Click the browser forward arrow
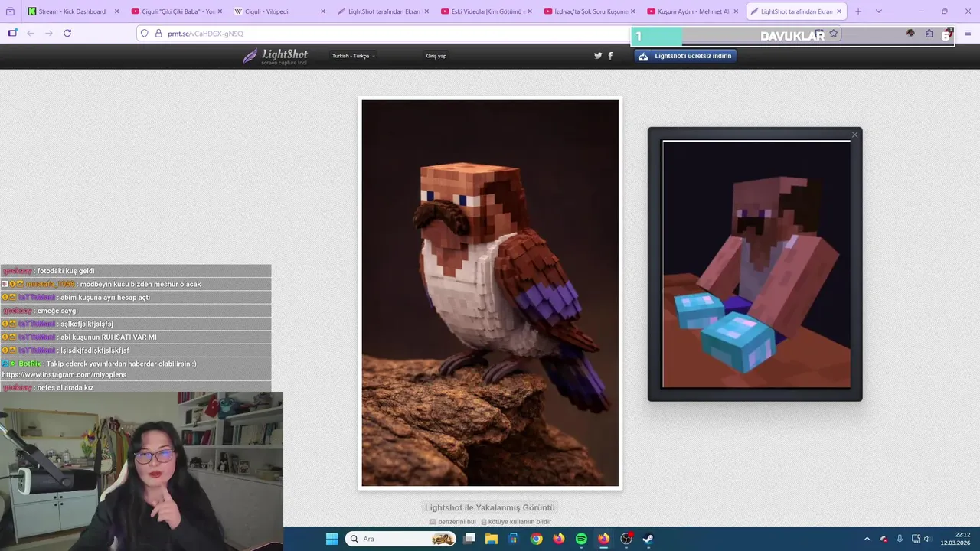This screenshot has height=551, width=980. (49, 34)
